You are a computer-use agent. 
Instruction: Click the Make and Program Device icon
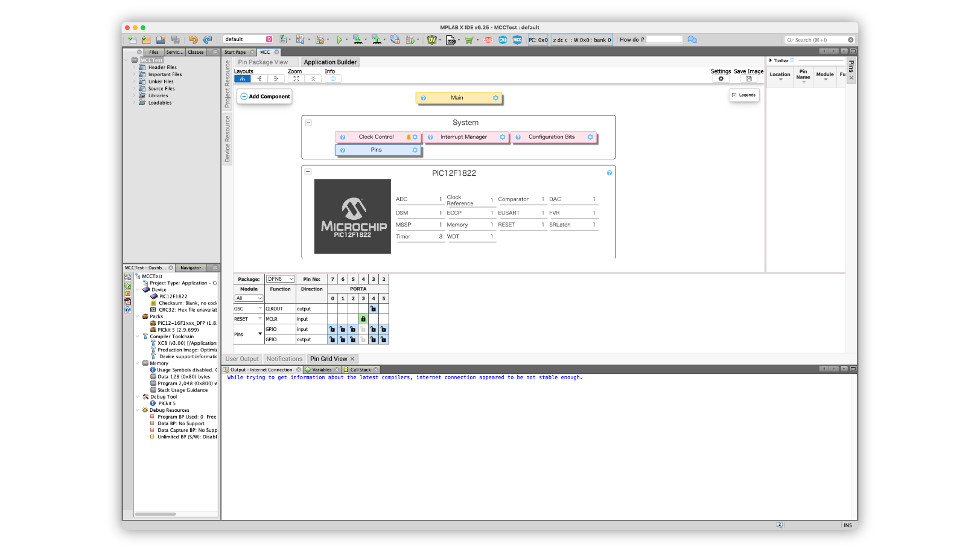click(x=357, y=40)
